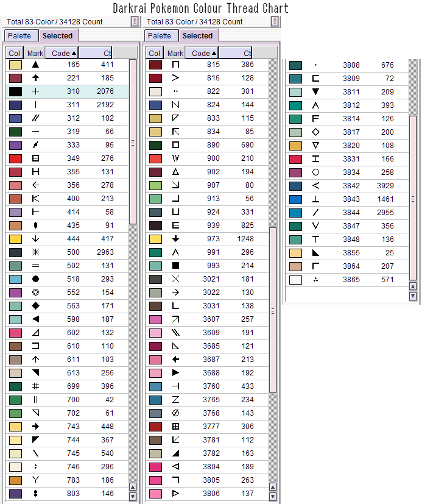
Task: Click the hollow diamond mark for code 3817
Action: [315, 132]
